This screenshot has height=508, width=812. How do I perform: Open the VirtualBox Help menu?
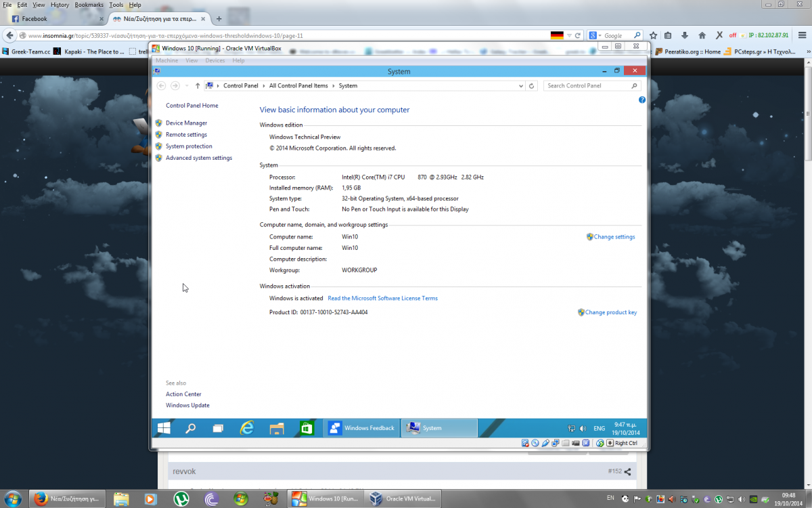click(x=238, y=61)
